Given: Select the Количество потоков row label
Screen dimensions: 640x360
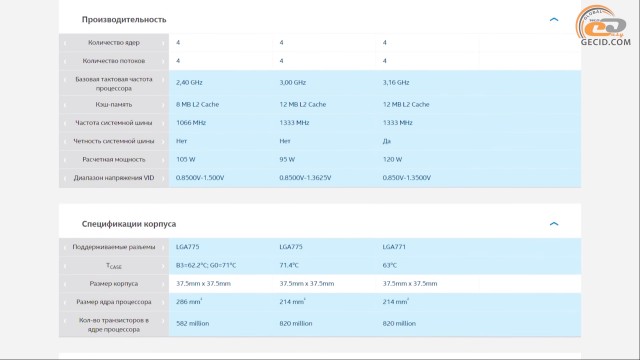Looking at the screenshot, I should (x=114, y=61).
